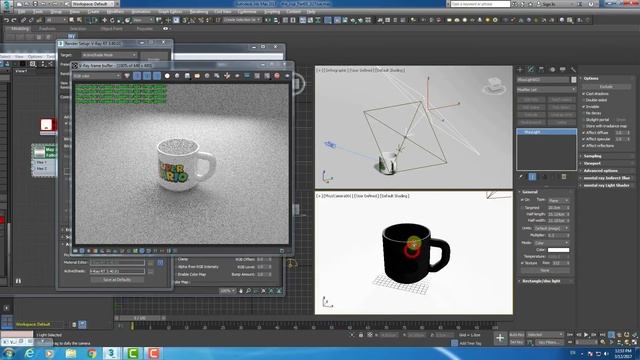
Task: Open the Modifier List dropdown
Action: (x=546, y=89)
